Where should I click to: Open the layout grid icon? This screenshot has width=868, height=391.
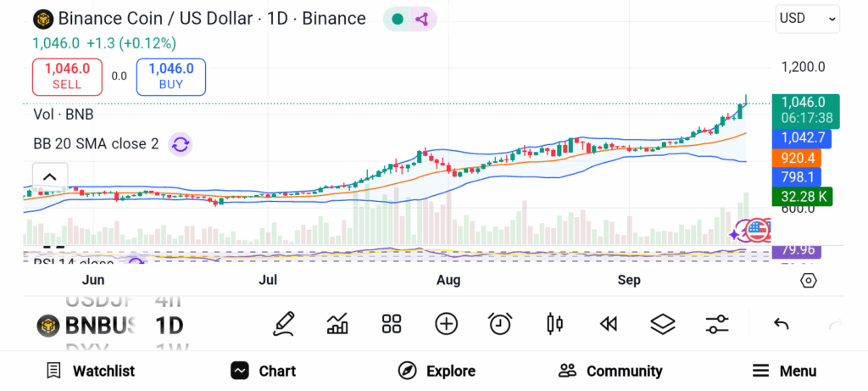point(391,323)
